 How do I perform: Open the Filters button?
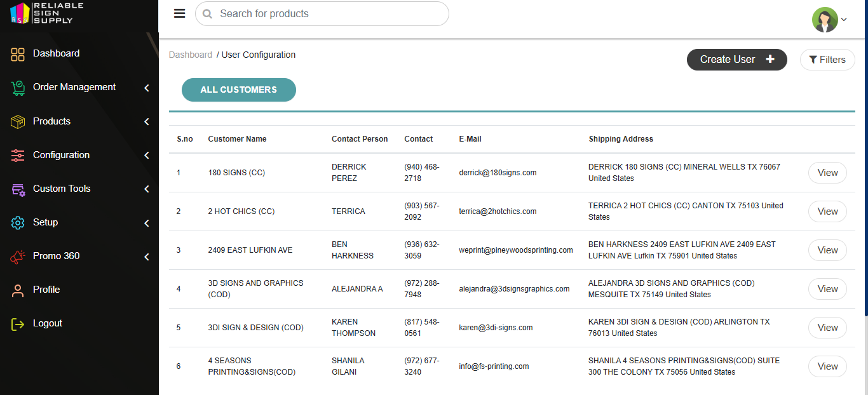pos(827,60)
